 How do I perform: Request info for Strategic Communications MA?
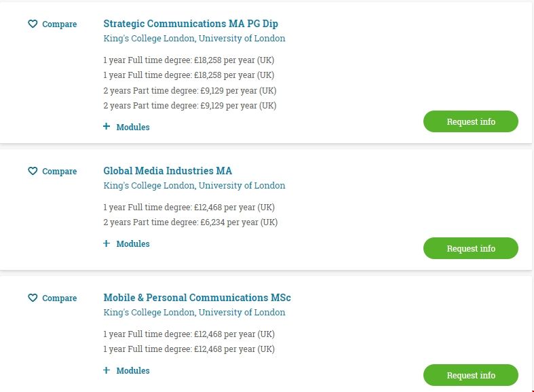click(471, 122)
